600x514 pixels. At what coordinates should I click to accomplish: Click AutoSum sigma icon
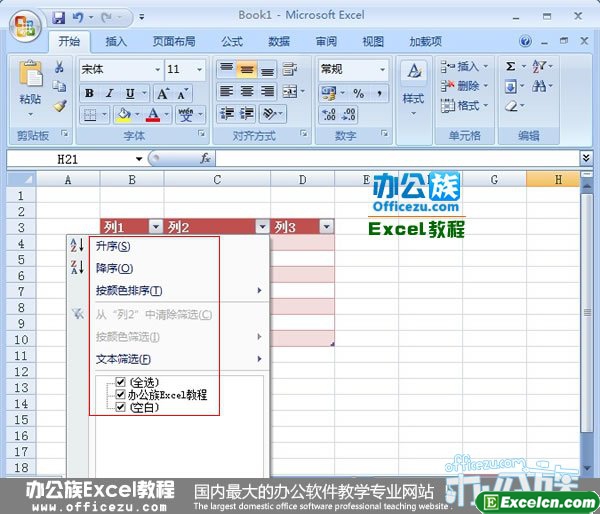point(510,66)
